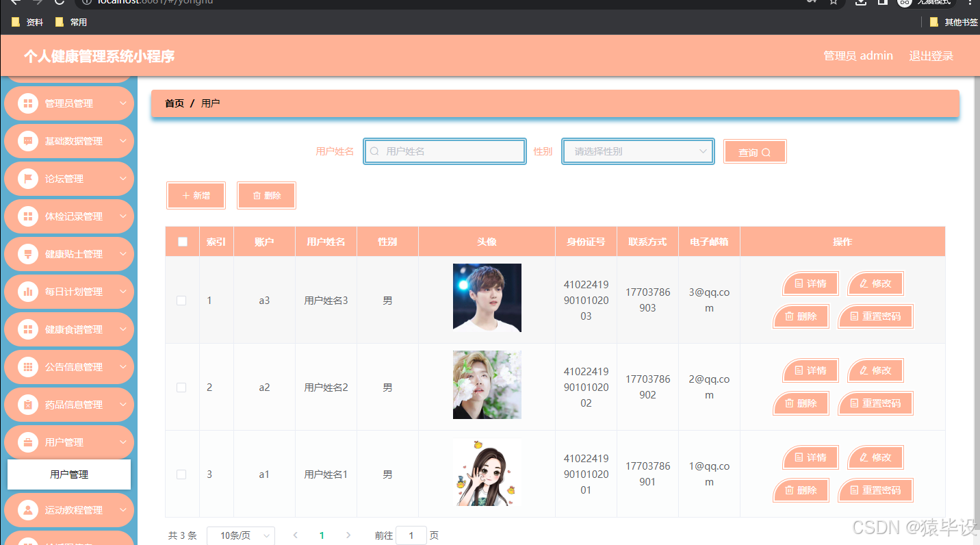This screenshot has width=980, height=545.
Task: Click the 基础数据管理 chat icon
Action: 28,141
